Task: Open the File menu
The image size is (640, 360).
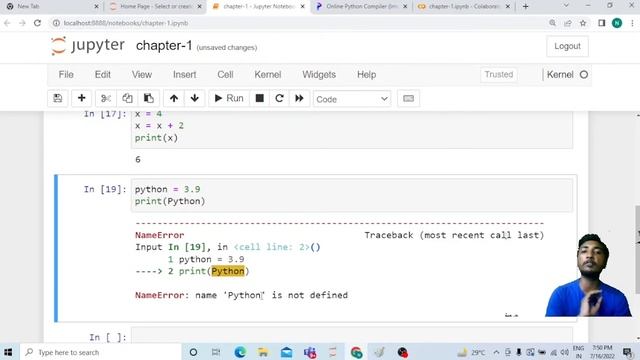Action: pos(66,75)
